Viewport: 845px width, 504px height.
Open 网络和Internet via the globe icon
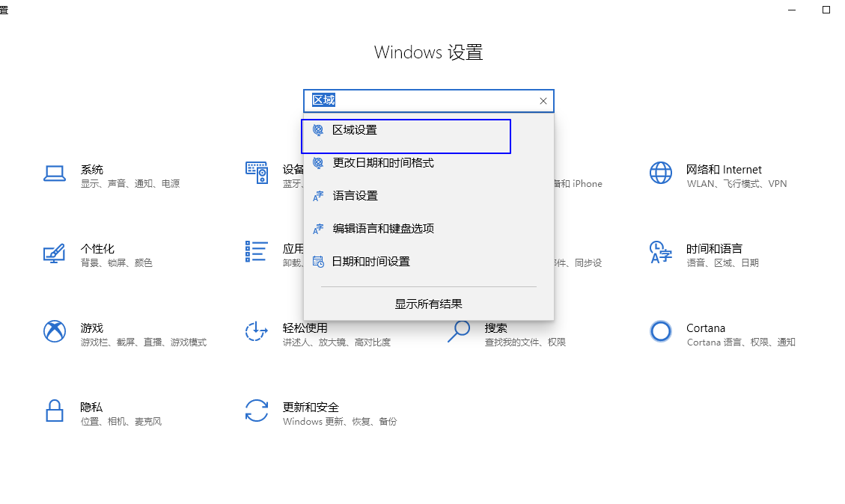pyautogui.click(x=660, y=172)
